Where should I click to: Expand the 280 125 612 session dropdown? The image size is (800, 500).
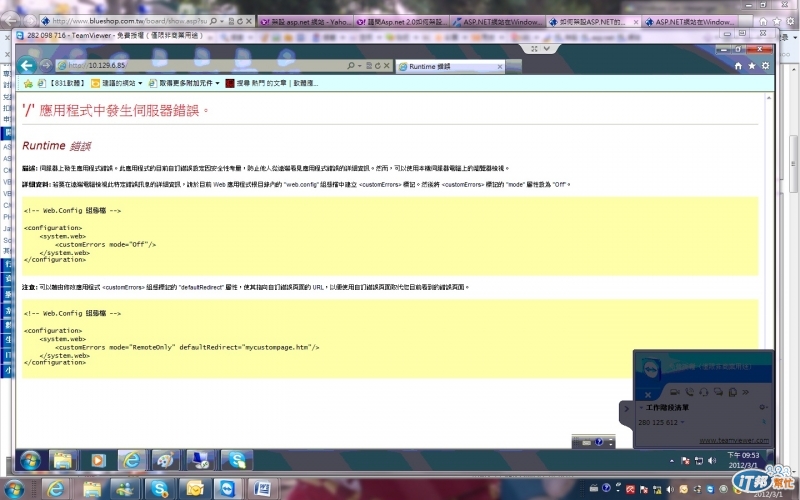682,422
